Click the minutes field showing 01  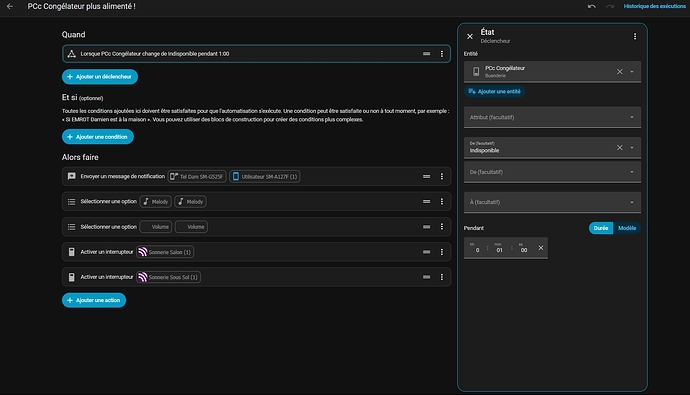point(499,248)
